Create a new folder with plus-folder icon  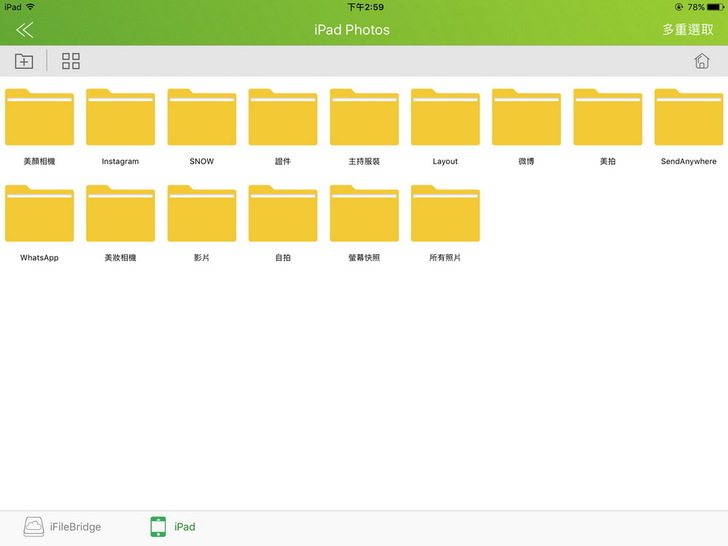coord(24,61)
